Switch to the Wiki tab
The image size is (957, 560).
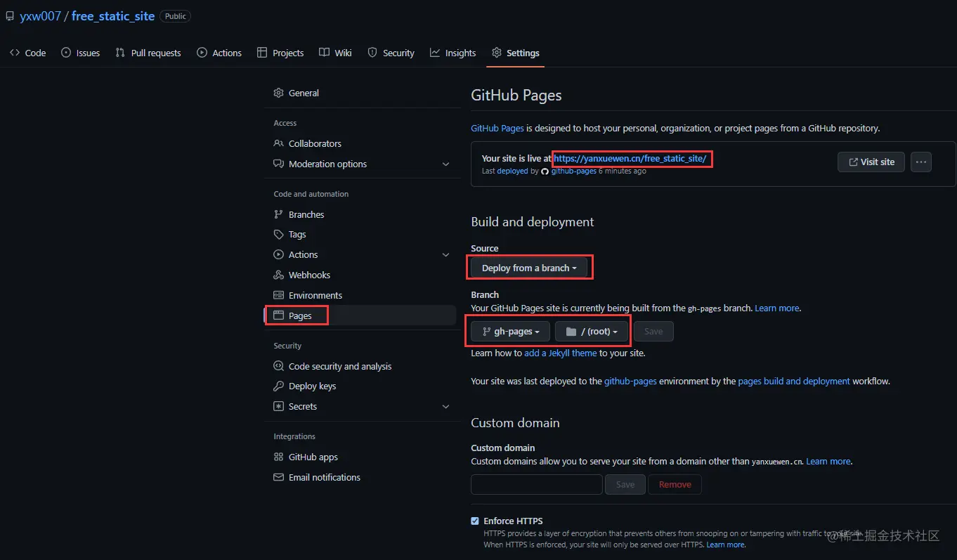point(335,53)
